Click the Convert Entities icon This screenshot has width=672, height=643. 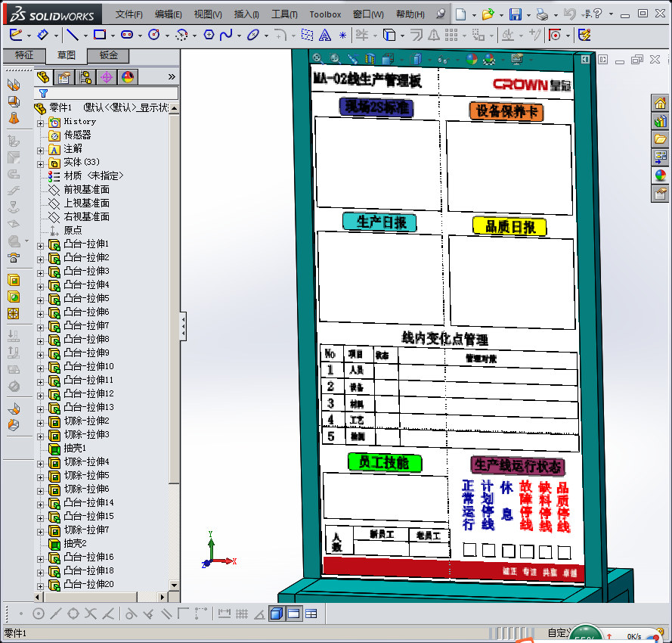(x=389, y=35)
